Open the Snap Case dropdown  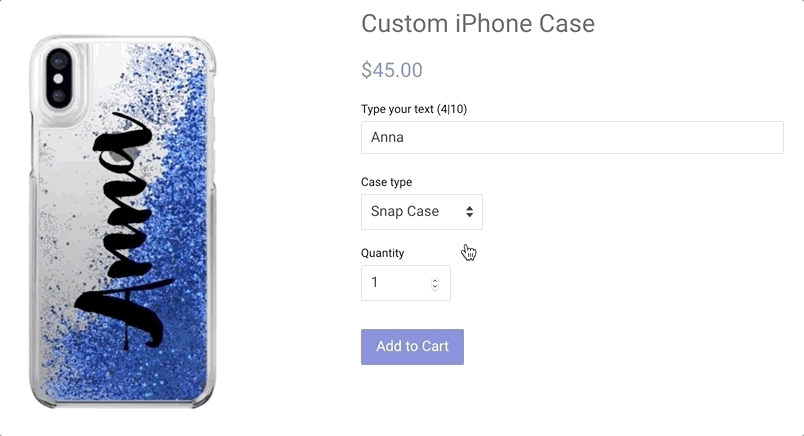[x=421, y=212]
